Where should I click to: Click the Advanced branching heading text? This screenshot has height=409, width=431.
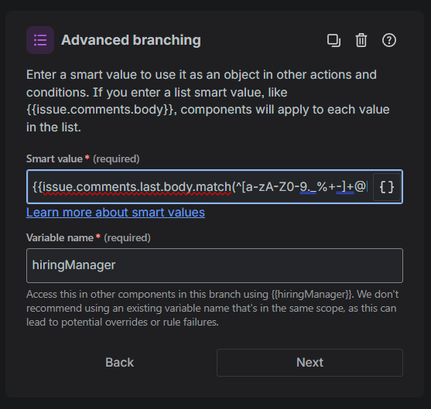pos(131,40)
